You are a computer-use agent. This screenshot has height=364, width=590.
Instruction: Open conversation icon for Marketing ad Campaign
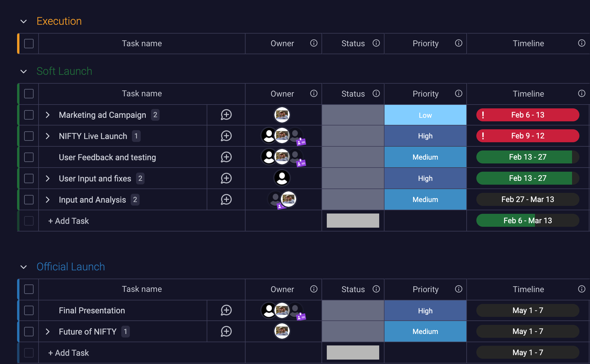[x=226, y=115]
